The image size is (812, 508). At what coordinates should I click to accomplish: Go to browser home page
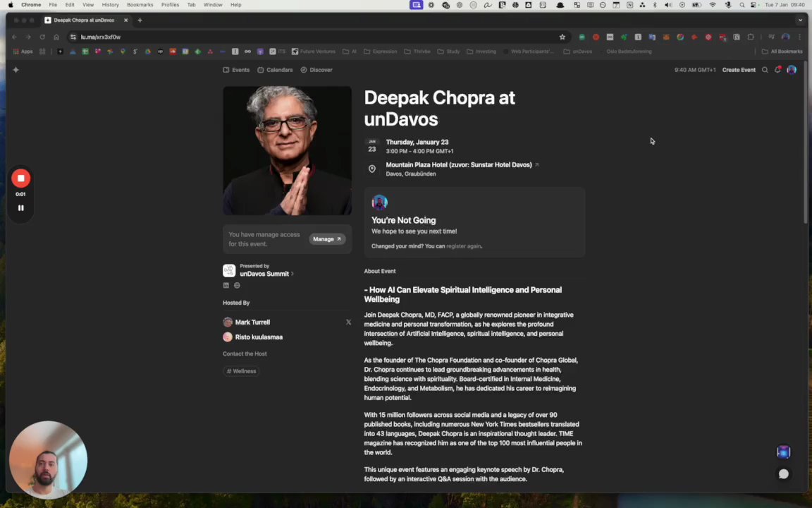[x=56, y=37]
